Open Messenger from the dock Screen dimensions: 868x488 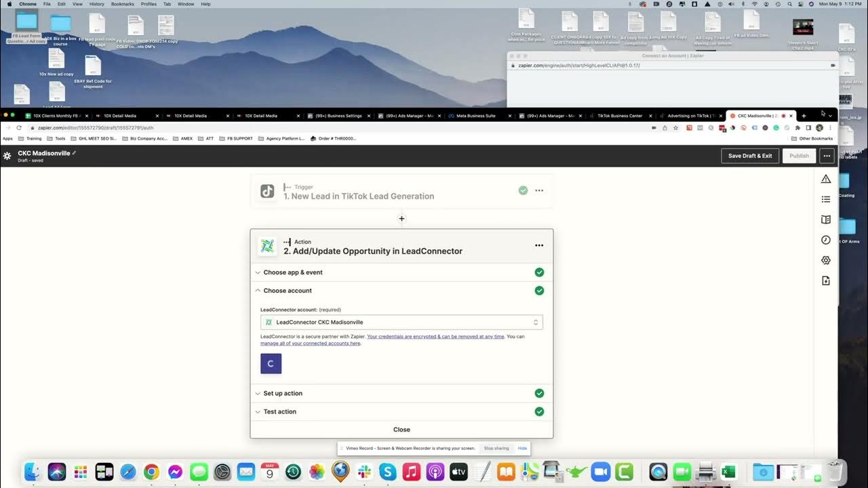pyautogui.click(x=175, y=472)
